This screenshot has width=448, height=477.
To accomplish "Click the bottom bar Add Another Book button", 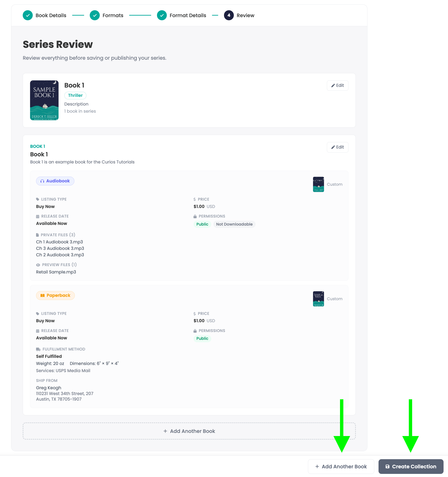I will (341, 467).
